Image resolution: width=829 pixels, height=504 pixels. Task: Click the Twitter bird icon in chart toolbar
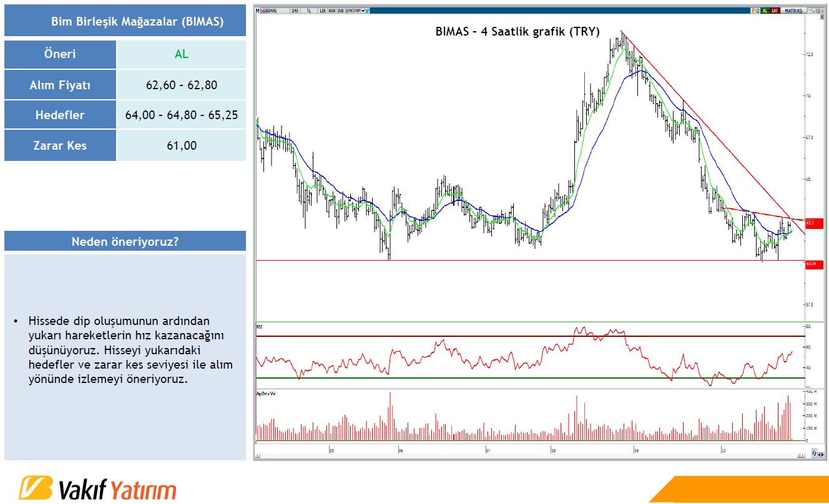click(x=367, y=11)
